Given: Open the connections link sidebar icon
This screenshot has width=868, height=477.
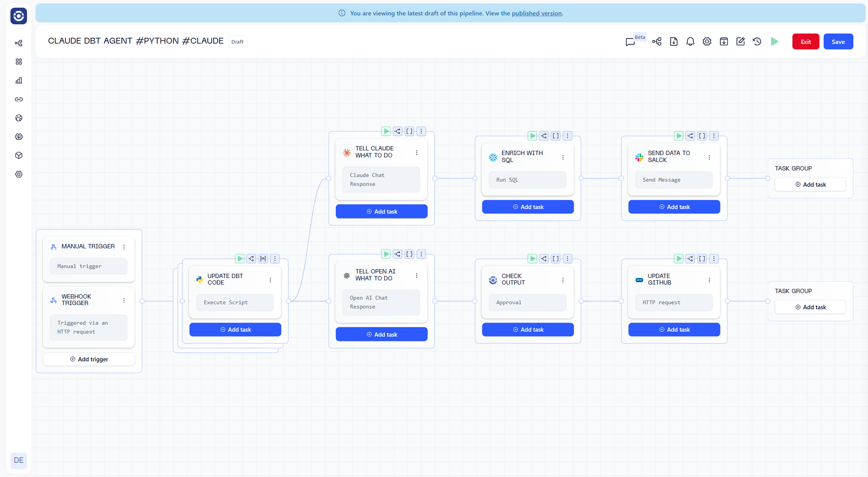Looking at the screenshot, I should [x=19, y=99].
